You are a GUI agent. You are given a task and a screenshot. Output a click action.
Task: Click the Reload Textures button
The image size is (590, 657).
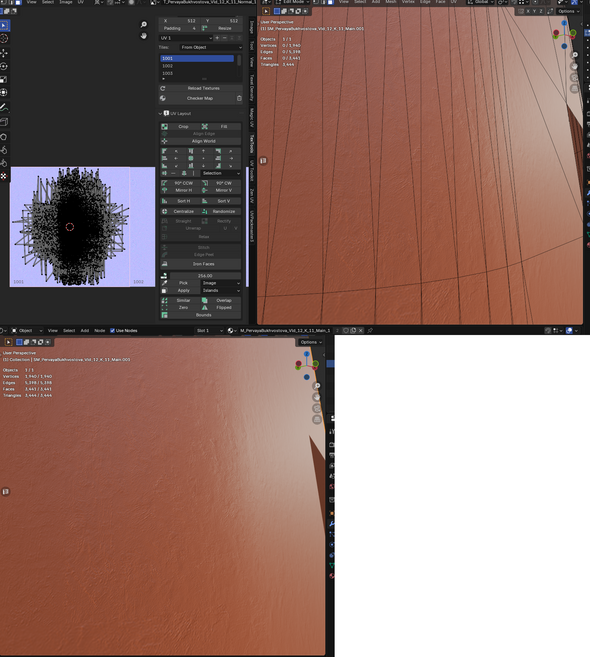coord(200,88)
